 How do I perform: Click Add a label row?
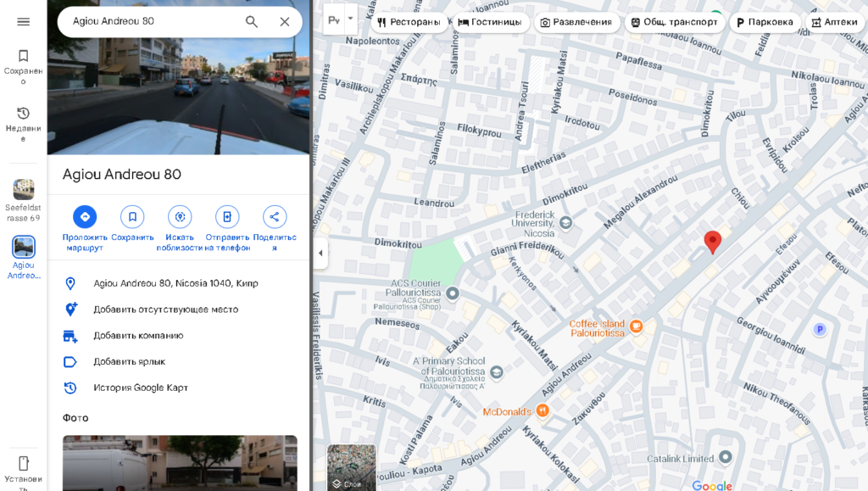tap(178, 361)
